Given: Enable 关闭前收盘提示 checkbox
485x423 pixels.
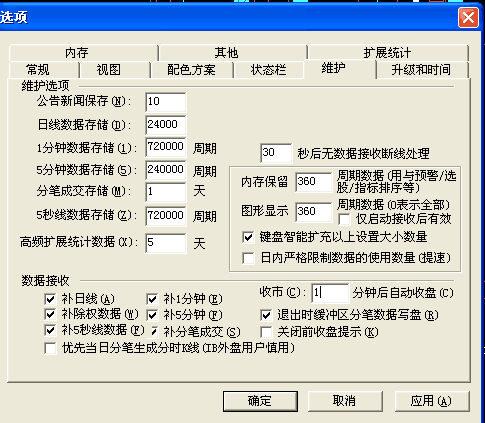Looking at the screenshot, I should (266, 332).
